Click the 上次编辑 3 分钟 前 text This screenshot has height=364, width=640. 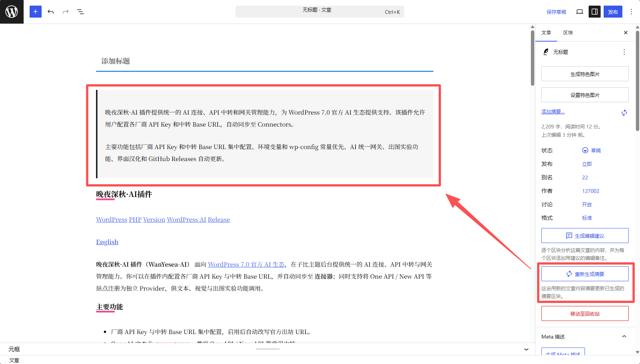tap(563, 135)
